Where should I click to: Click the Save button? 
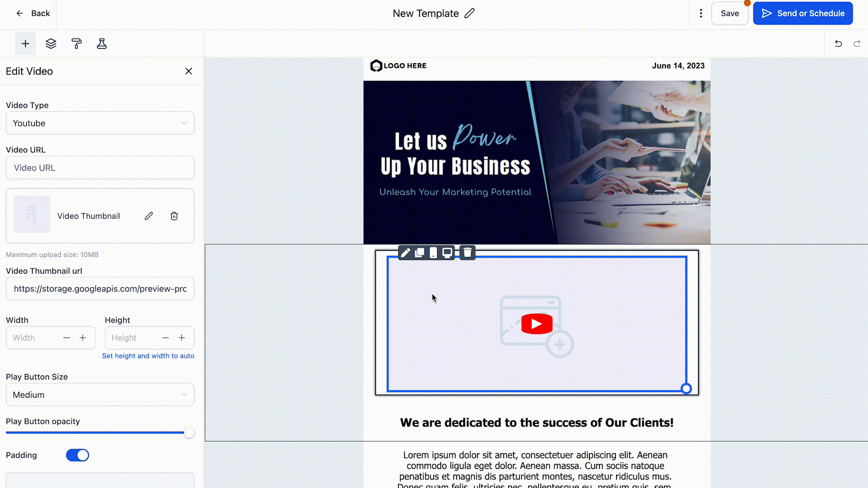(x=730, y=14)
